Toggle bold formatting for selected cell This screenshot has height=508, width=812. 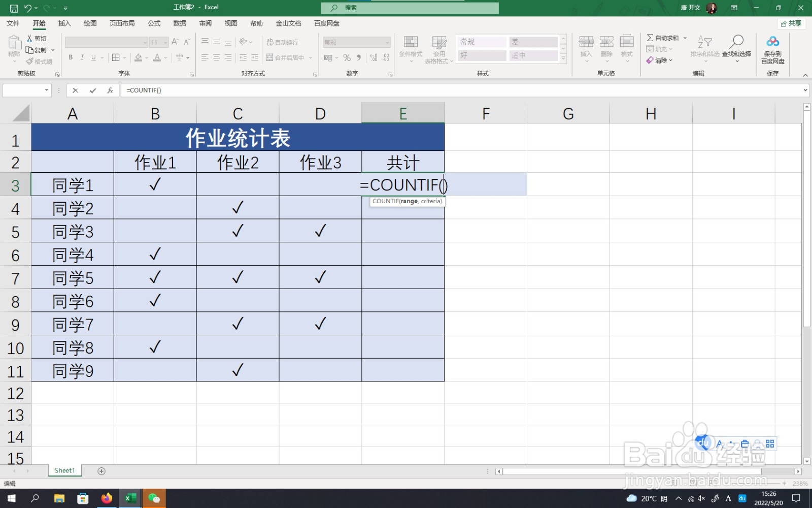point(70,57)
